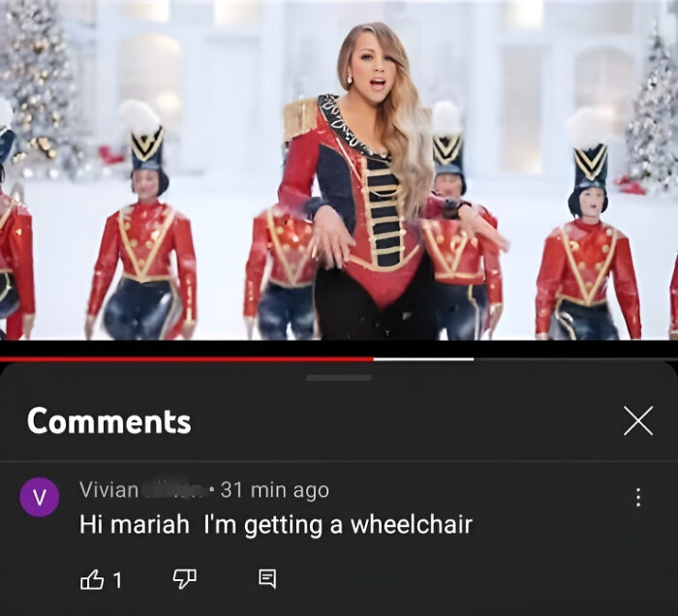Click the "31 min ago" timestamp

[x=275, y=490]
